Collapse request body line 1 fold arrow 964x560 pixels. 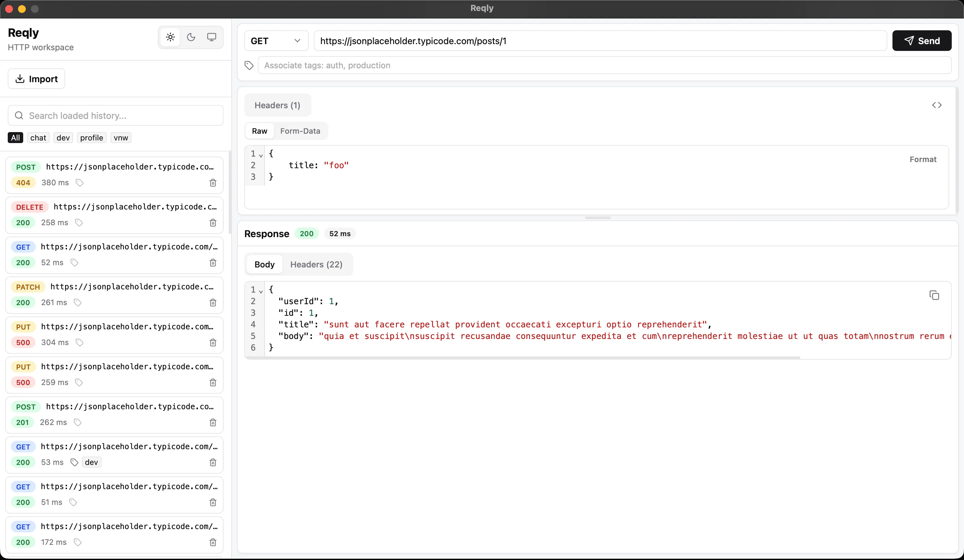[261, 155]
